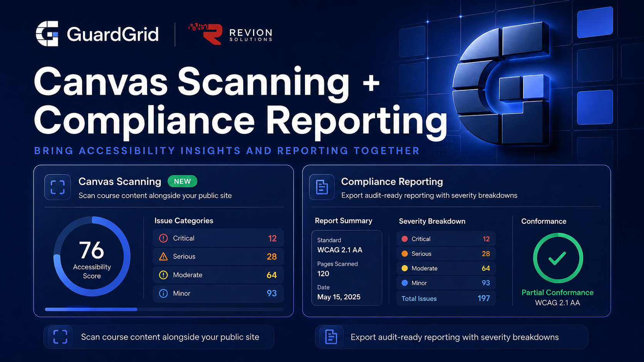The height and width of the screenshot is (362, 644).
Task: Click the Minor row in Severity Breakdown
Action: (x=446, y=283)
